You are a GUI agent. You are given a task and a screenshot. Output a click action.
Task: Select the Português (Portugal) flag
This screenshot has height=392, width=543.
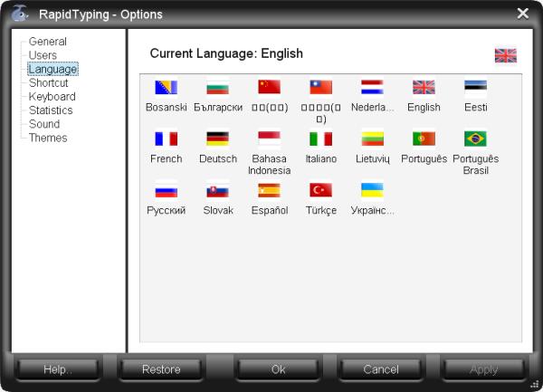click(x=424, y=139)
